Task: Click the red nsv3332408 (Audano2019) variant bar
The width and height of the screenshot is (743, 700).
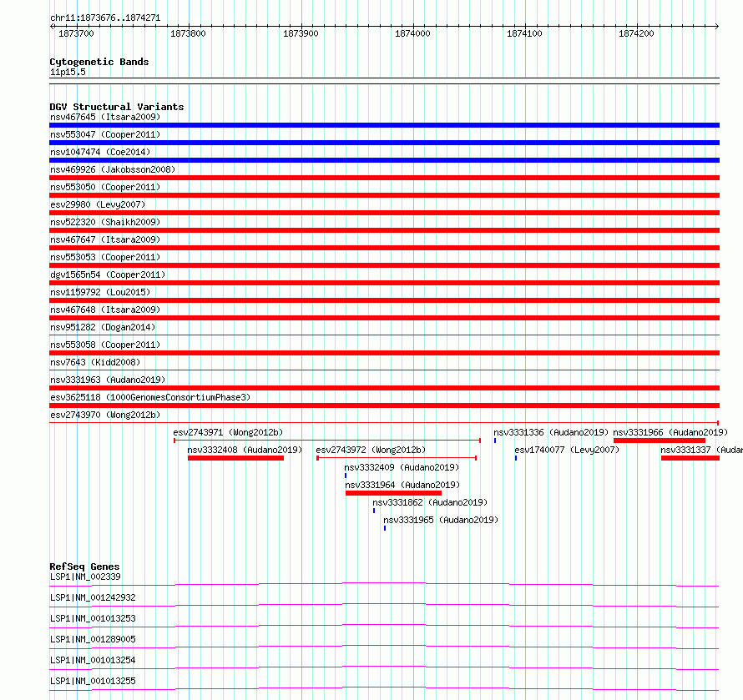Action: click(235, 458)
